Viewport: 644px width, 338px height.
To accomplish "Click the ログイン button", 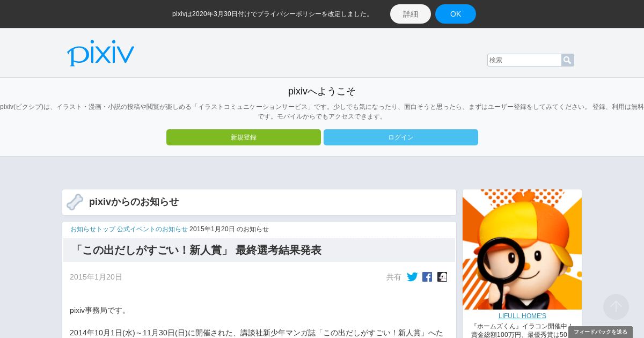I will (401, 137).
